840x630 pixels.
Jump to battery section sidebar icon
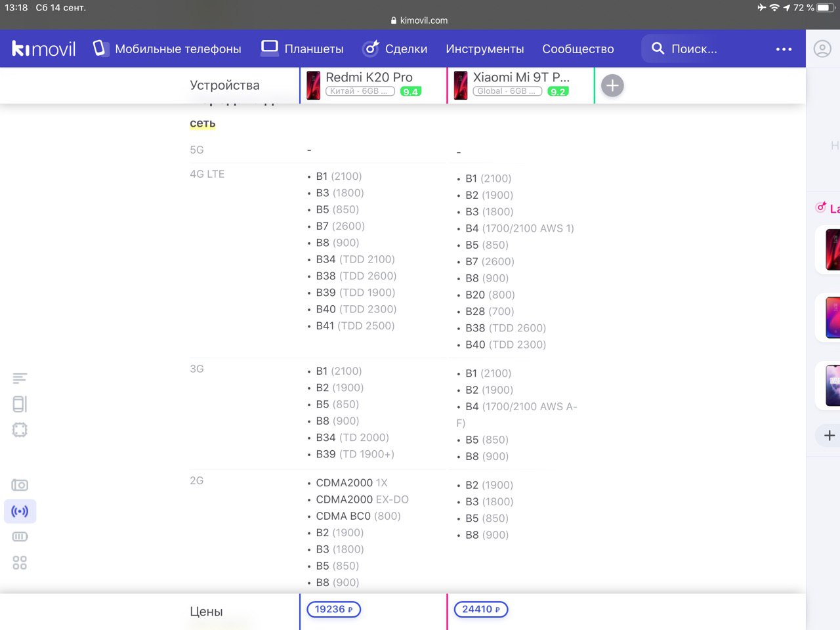(20, 537)
